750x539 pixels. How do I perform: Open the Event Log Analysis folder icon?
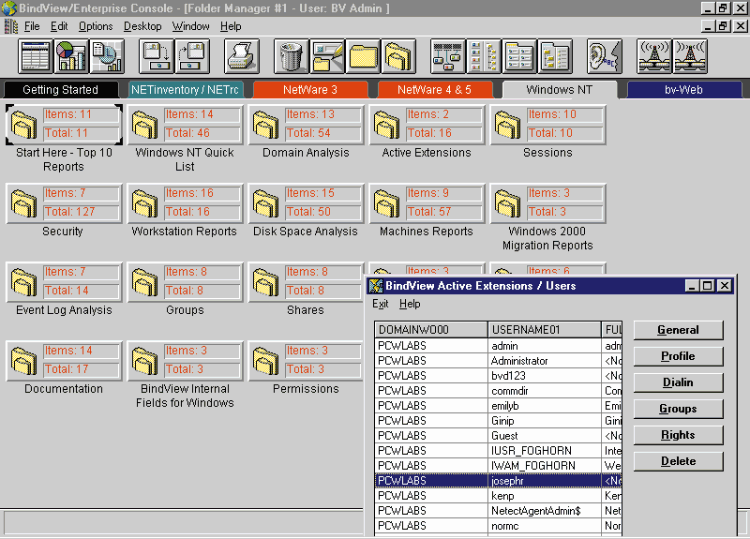click(23, 282)
